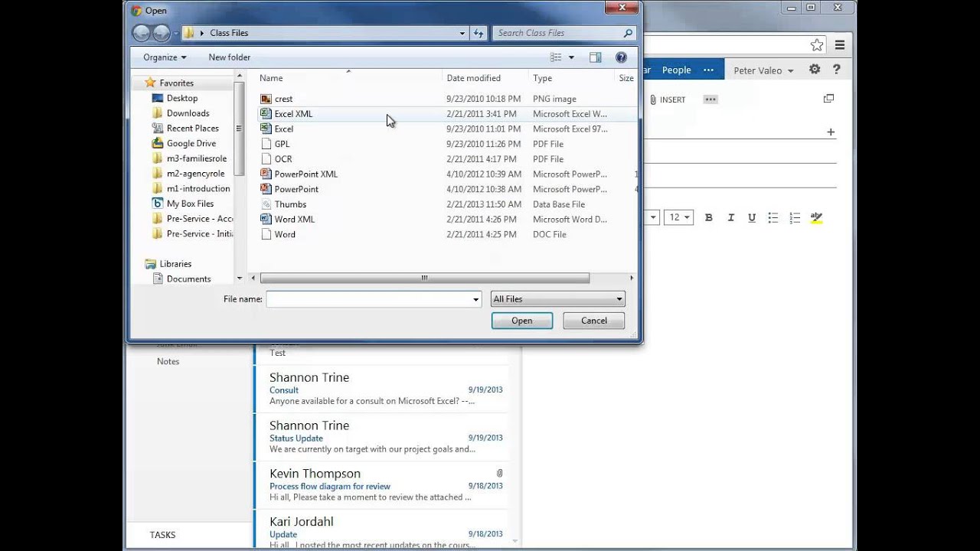Click the text highlight color button

point(816,217)
